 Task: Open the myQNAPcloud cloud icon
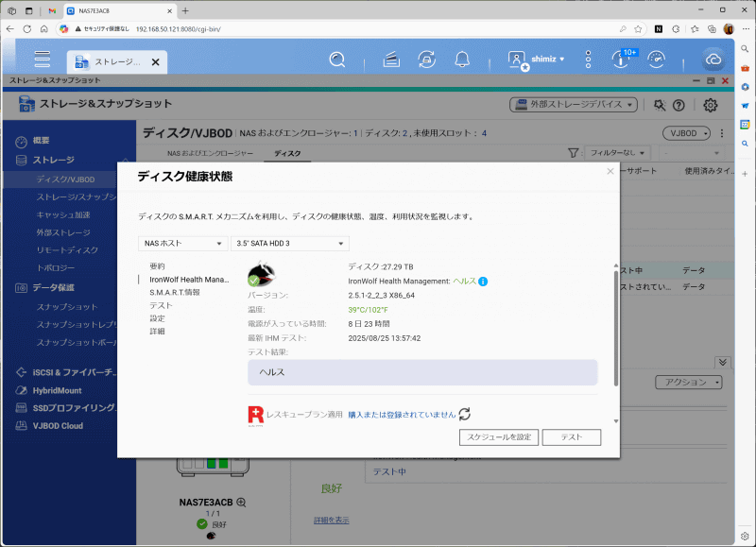(x=715, y=59)
